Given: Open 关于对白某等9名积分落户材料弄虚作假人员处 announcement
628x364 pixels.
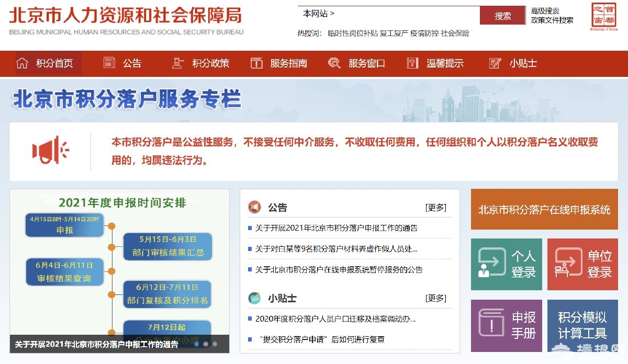Looking at the screenshot, I should [337, 249].
